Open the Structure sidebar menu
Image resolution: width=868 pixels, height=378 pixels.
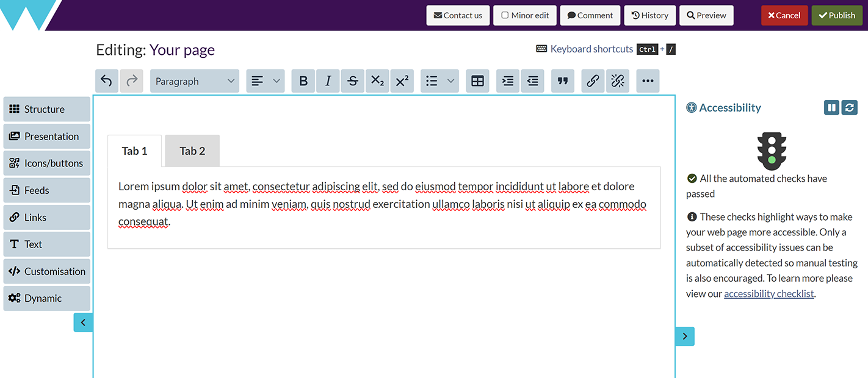[x=46, y=109]
